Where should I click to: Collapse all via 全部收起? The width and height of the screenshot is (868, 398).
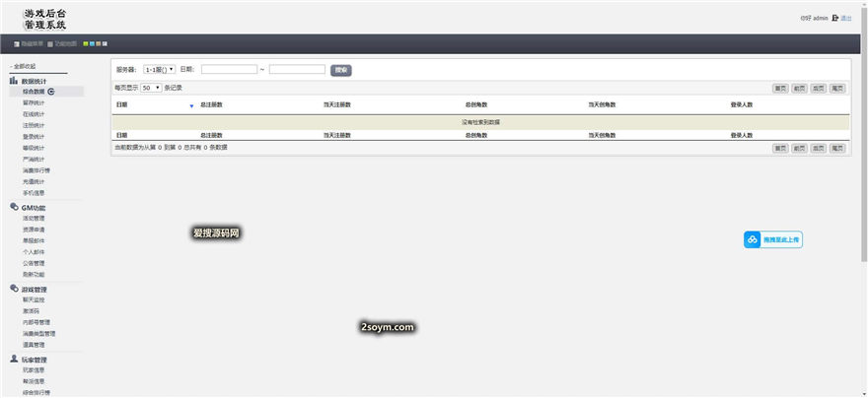coord(24,67)
